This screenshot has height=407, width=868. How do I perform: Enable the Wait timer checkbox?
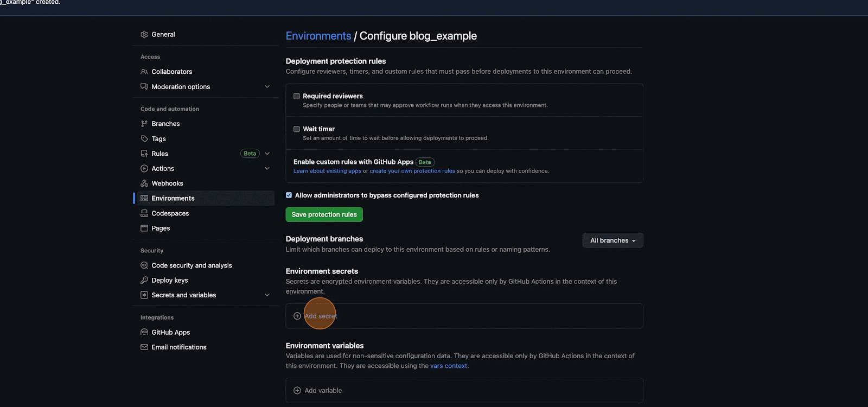297,129
